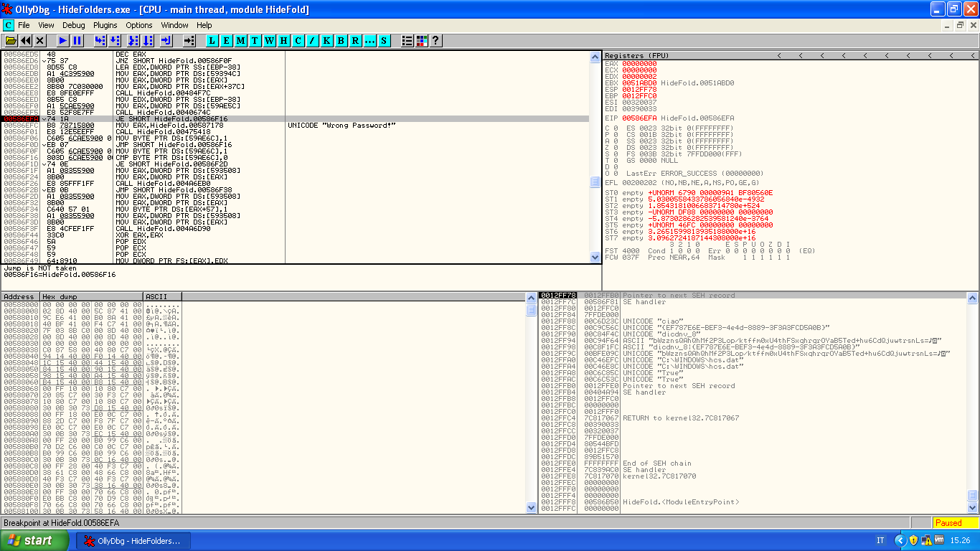980x551 pixels.
Task: Show the Memory map via the M button
Action: [x=241, y=41]
